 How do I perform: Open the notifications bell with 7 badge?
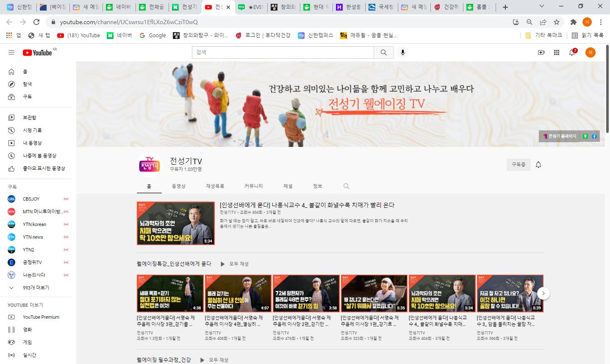coord(572,52)
